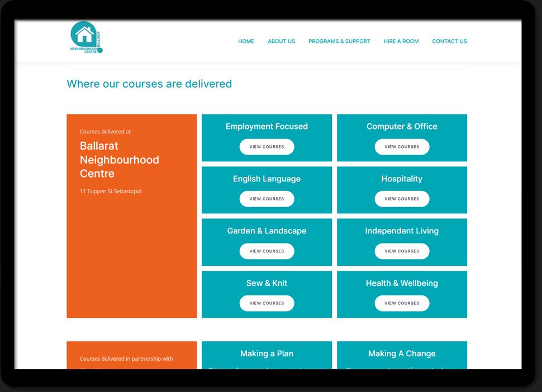
Task: Click the Making a Plan course heading
Action: click(267, 353)
